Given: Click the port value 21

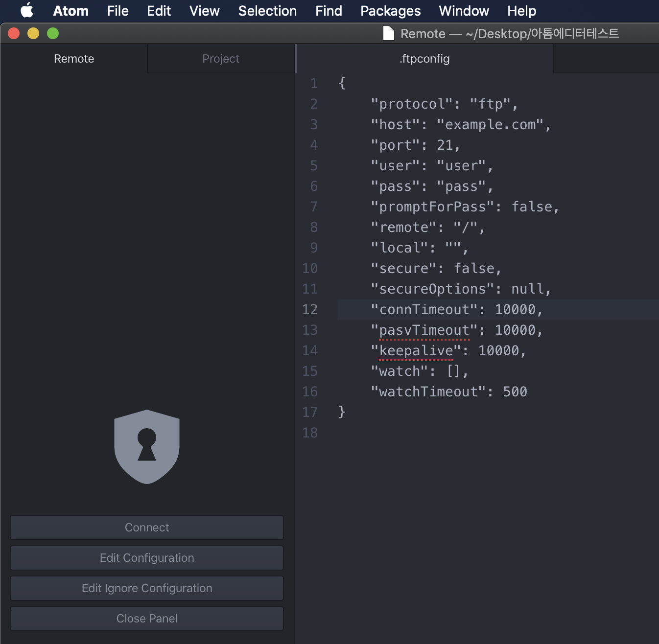Looking at the screenshot, I should 445,145.
